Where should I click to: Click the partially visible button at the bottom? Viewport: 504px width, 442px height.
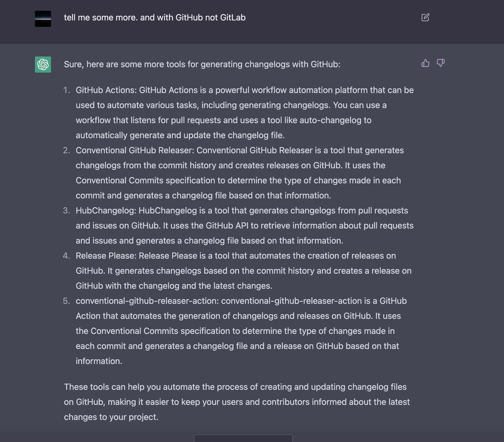pyautogui.click(x=243, y=438)
